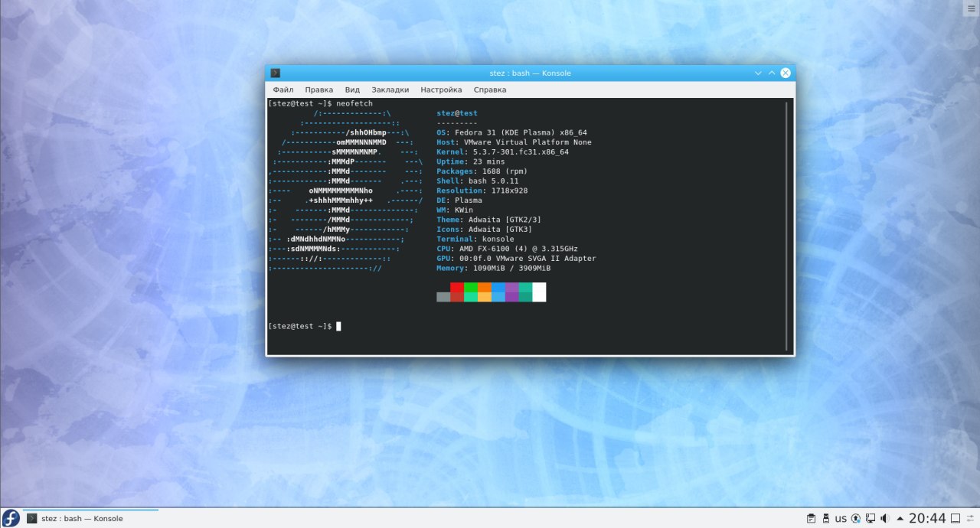The width and height of the screenshot is (980, 528).
Task: Click the 'DE: Plasma' line
Action: coord(459,200)
